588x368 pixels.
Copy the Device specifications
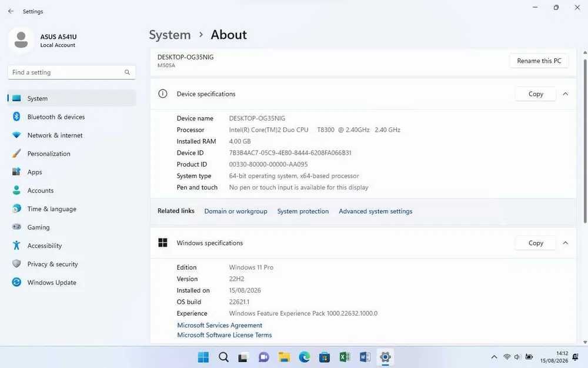pos(536,94)
